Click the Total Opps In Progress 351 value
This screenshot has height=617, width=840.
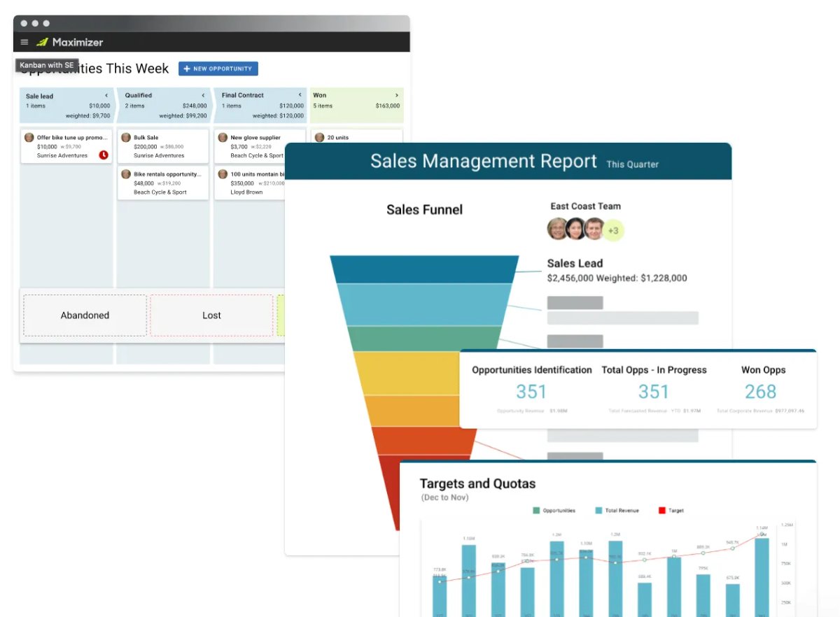click(x=654, y=392)
